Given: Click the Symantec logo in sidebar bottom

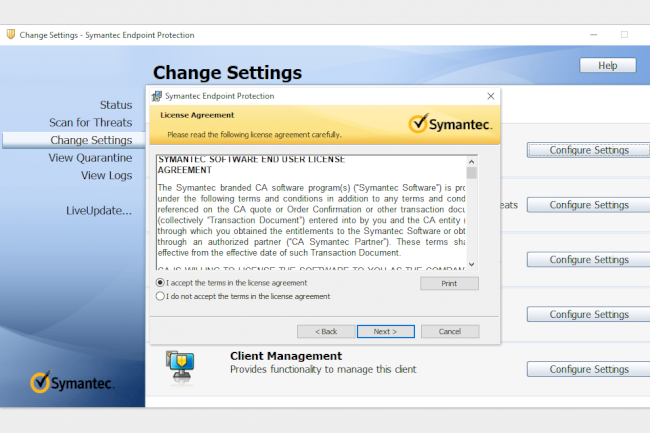Looking at the screenshot, I should (71, 382).
